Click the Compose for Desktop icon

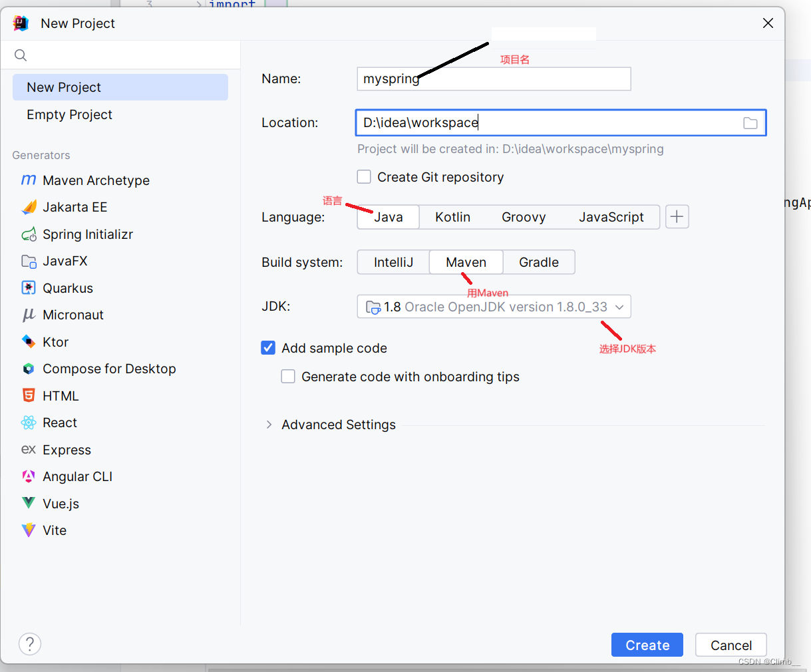pyautogui.click(x=29, y=369)
